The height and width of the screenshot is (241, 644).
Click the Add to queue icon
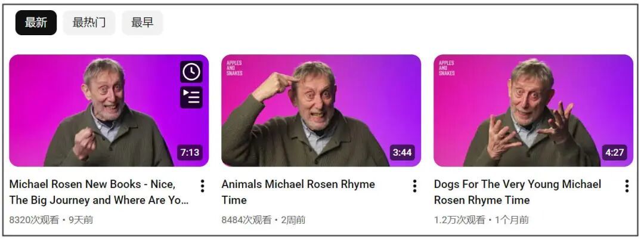(191, 97)
